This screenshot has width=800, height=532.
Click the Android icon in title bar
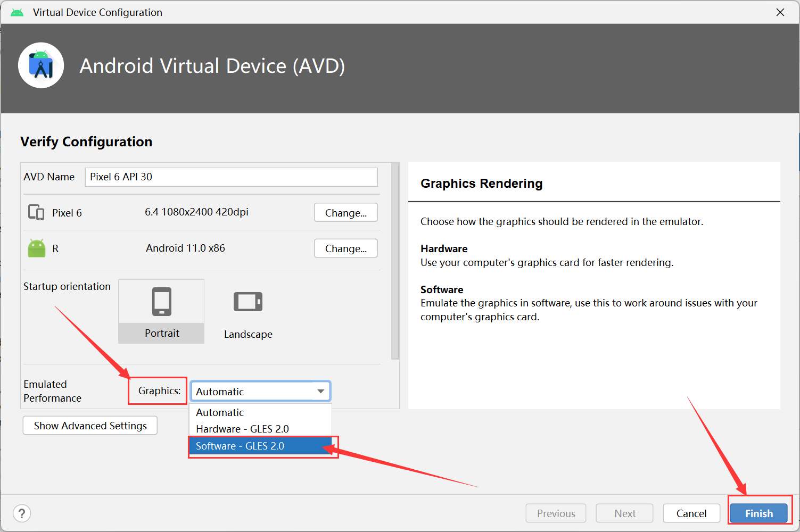[17, 12]
